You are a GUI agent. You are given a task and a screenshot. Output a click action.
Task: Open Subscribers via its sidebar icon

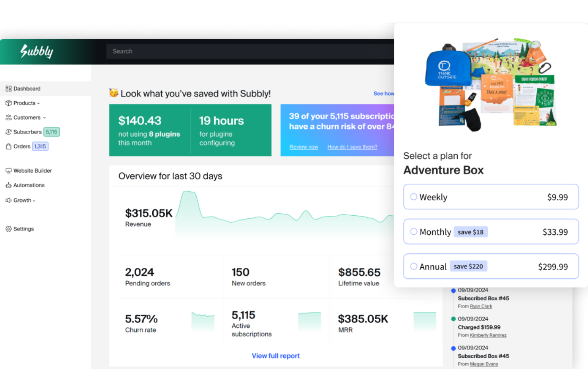[8, 131]
